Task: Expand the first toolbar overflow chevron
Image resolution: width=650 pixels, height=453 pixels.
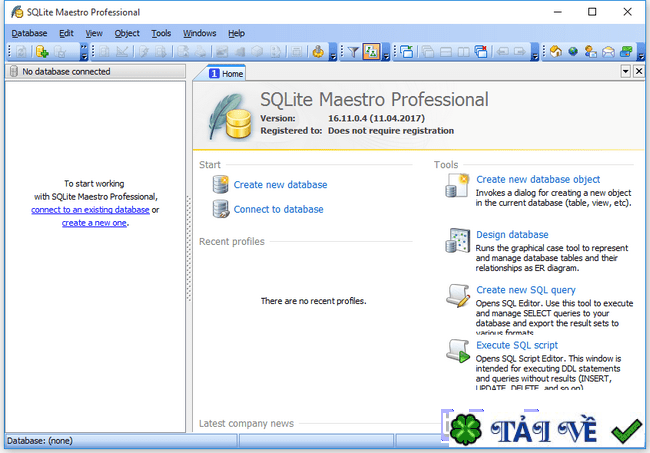Action: click(84, 52)
